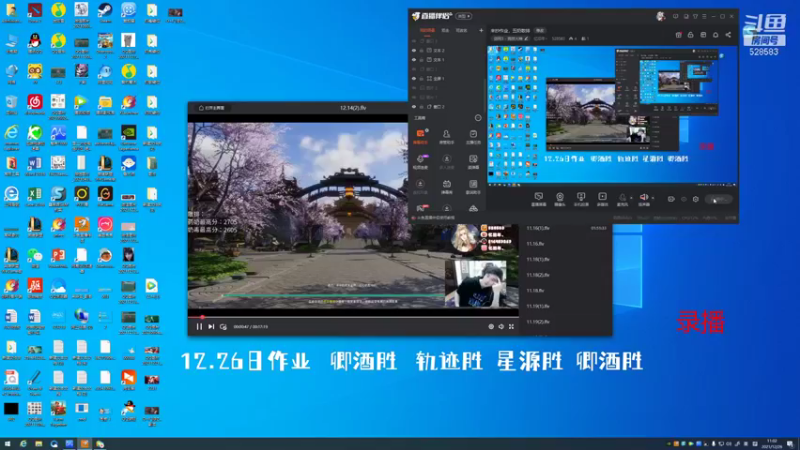Open the person-shaped tool in toolbox top row
Image resolution: width=800 pixels, height=450 pixels.
[446, 137]
